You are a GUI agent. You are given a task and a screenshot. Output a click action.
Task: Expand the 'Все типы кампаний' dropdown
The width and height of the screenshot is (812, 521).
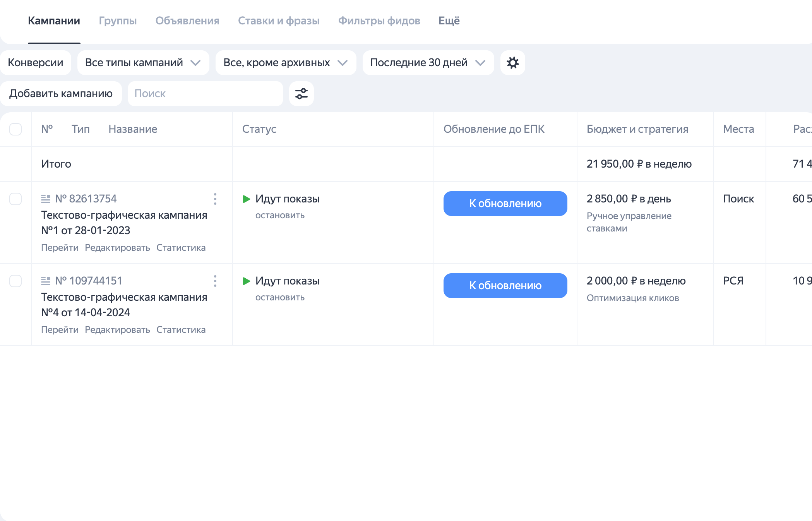[143, 63]
